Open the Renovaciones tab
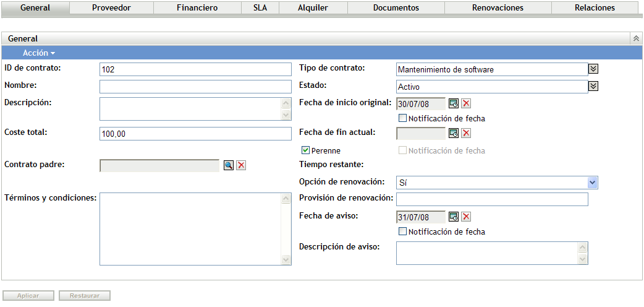 pos(497,8)
